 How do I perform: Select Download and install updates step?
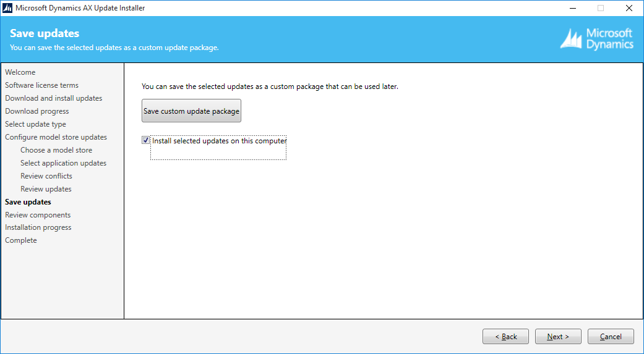coord(53,98)
